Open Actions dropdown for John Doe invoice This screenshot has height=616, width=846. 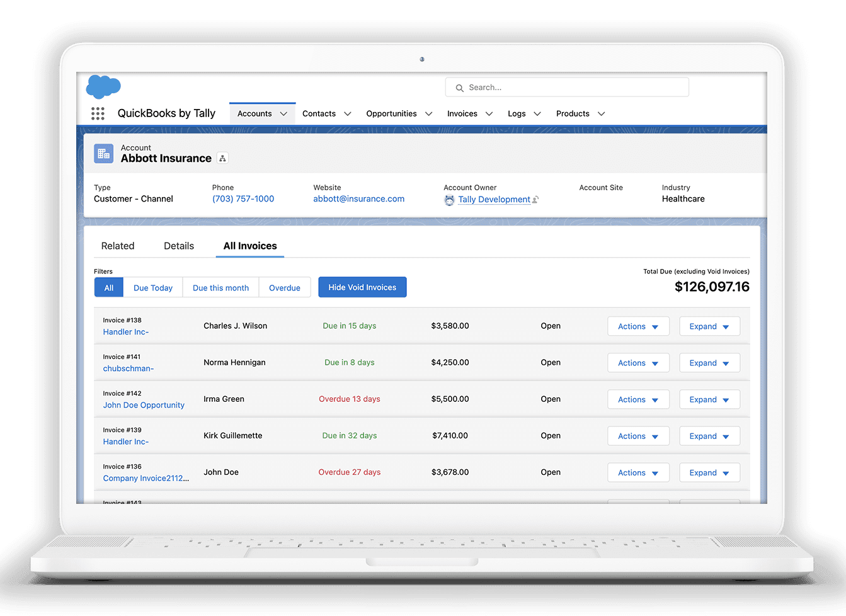tap(638, 472)
